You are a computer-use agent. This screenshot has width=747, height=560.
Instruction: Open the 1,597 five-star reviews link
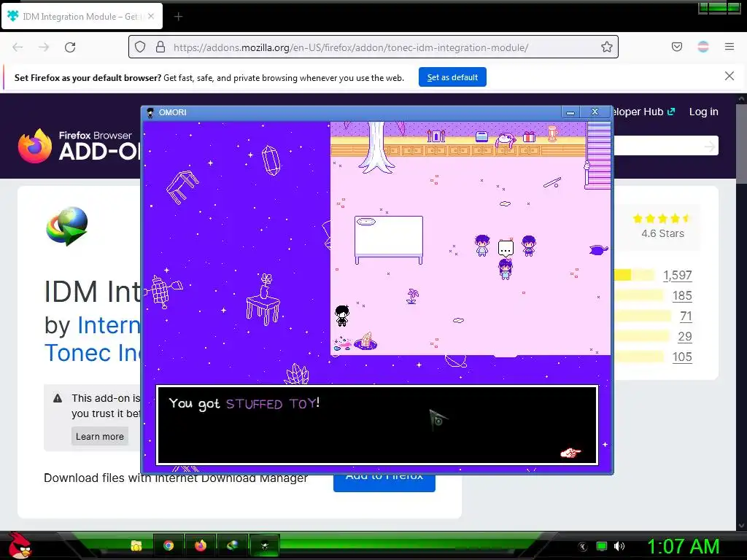(677, 275)
